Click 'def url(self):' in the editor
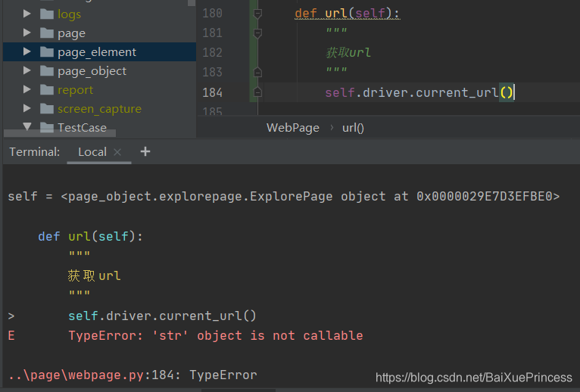Viewport: 580px width, 392px height. click(347, 14)
